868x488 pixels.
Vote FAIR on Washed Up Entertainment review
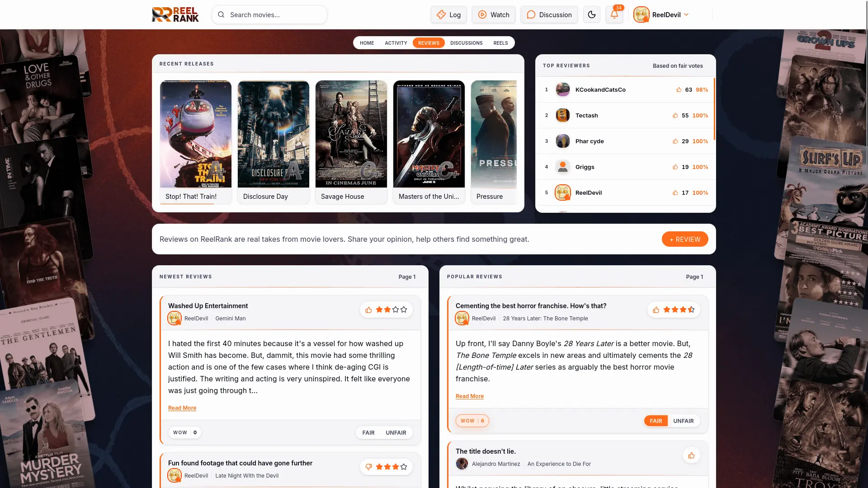click(x=368, y=432)
